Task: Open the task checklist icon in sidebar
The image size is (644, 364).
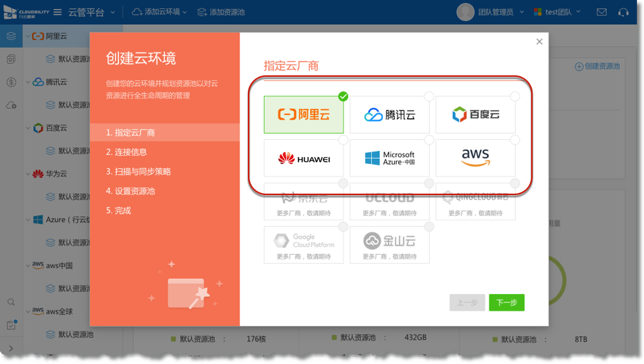Action: coord(11,325)
